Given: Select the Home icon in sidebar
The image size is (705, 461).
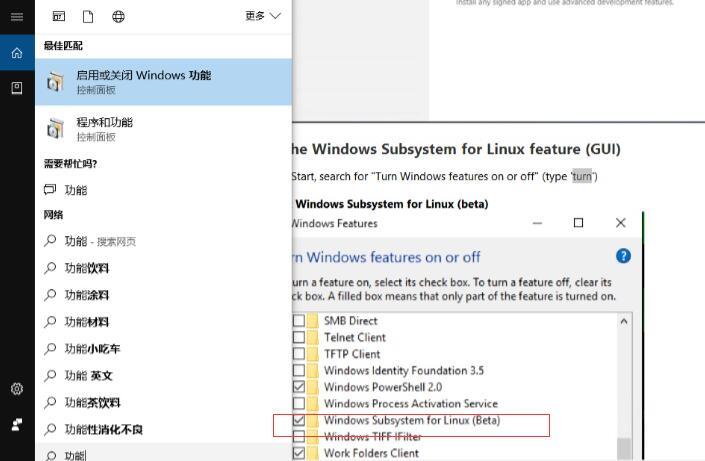Looking at the screenshot, I should pos(17,53).
